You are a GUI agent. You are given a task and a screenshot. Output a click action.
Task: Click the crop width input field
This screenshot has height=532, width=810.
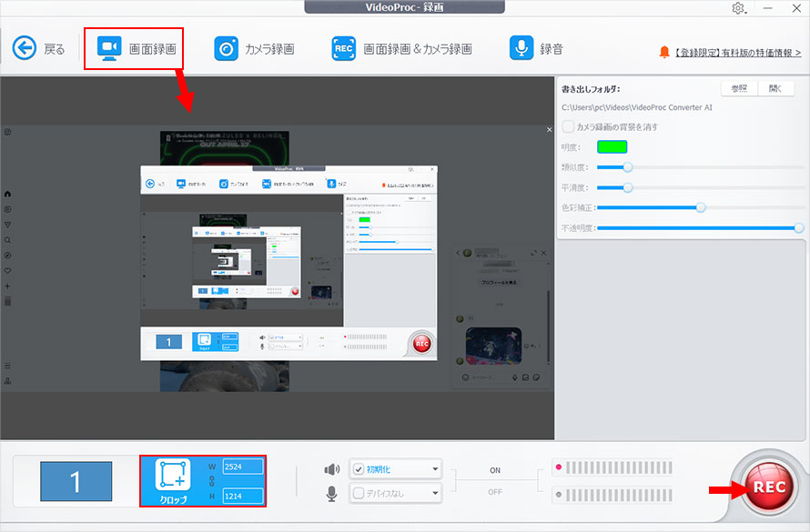(242, 467)
